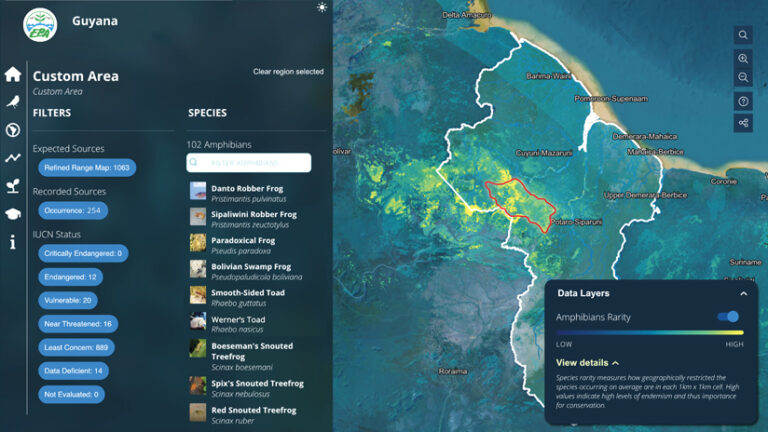Open the Home icon in sidebar

click(x=13, y=74)
